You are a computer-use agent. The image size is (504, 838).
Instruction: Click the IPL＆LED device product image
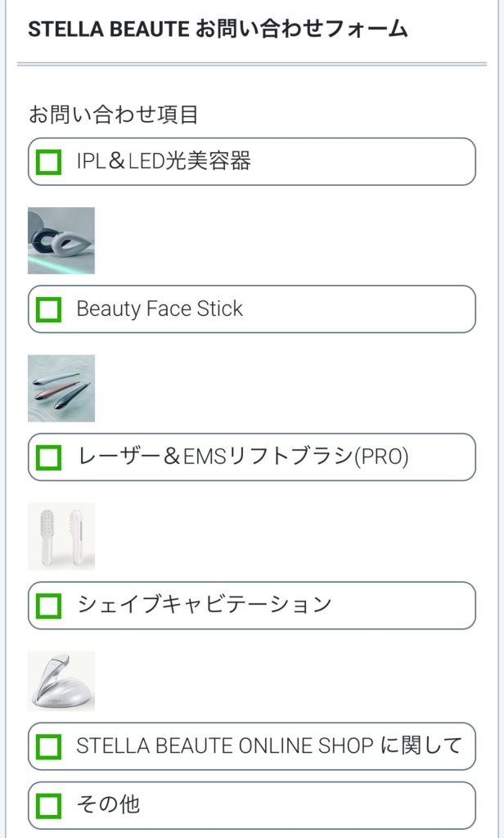tap(61, 240)
